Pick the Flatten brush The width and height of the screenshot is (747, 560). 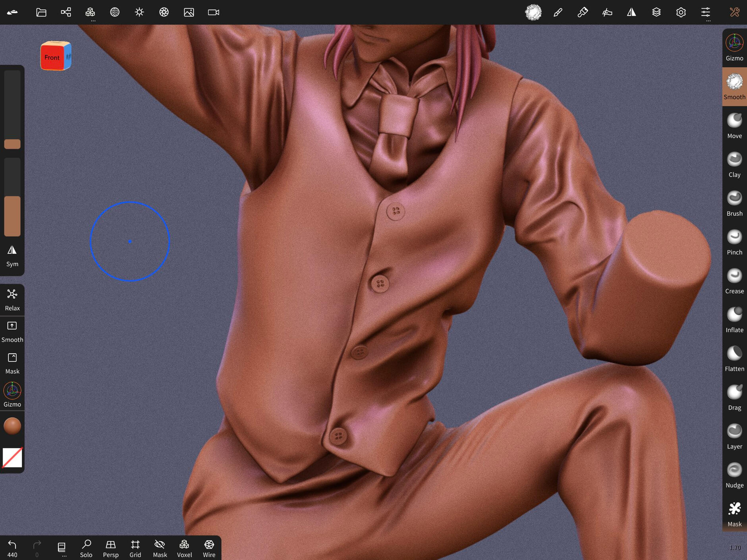click(734, 359)
